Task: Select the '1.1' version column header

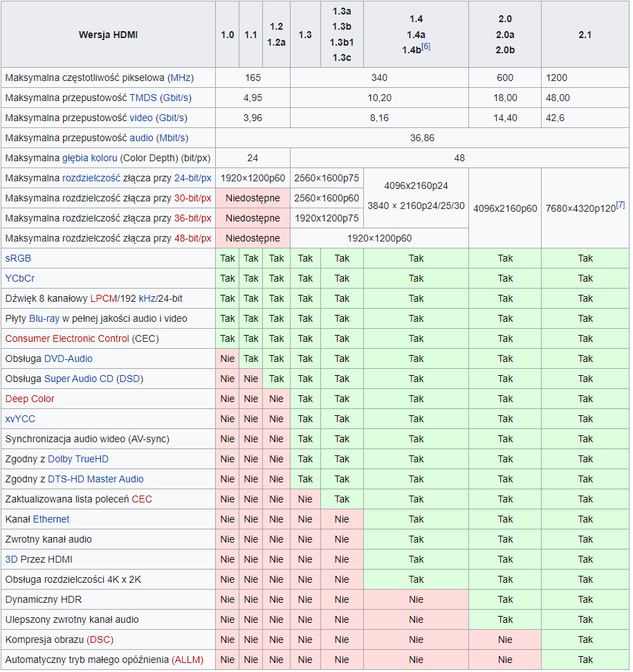Action: (251, 35)
